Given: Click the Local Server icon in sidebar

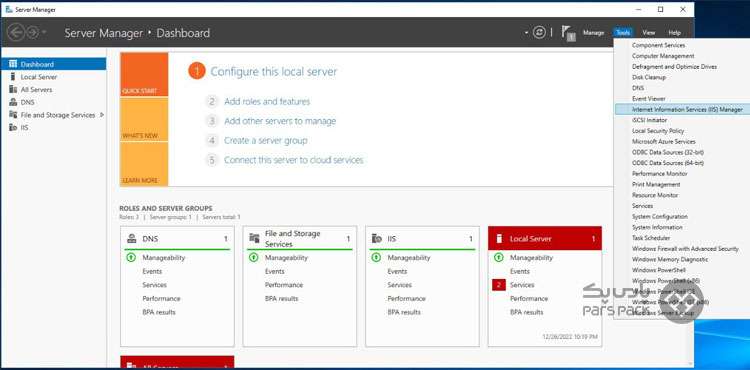Looking at the screenshot, I should (13, 76).
